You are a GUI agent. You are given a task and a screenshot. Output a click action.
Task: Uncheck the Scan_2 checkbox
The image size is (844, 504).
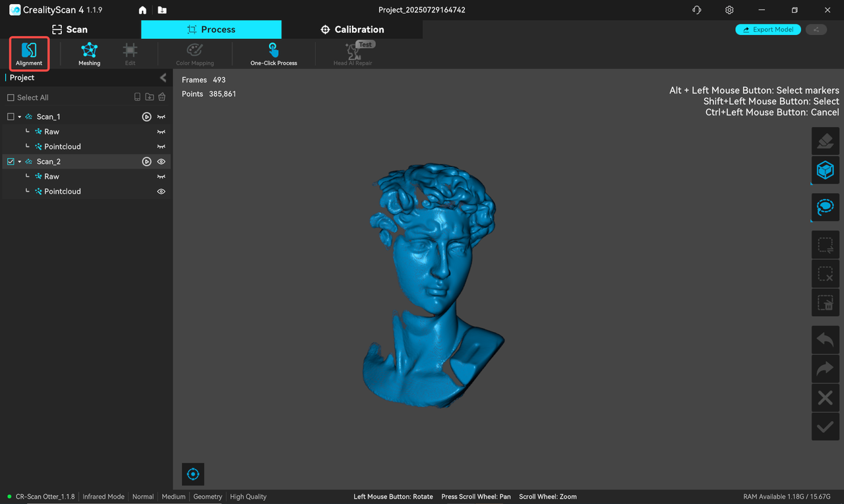pos(11,161)
